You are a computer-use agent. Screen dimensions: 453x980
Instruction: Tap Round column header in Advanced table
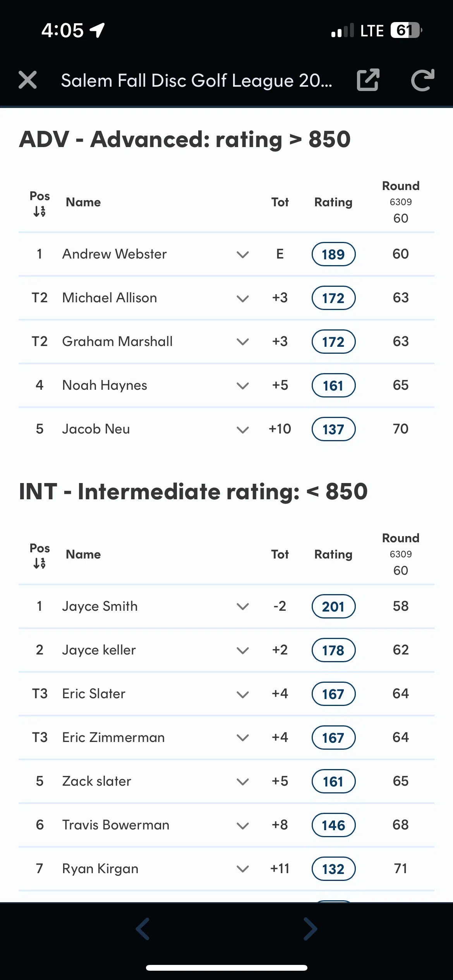401,186
